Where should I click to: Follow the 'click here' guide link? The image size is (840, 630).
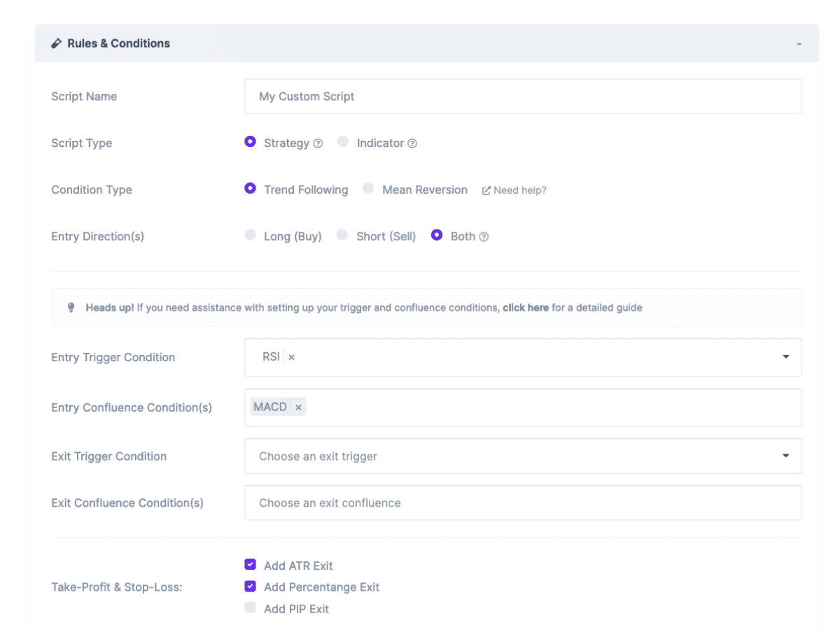coord(526,307)
